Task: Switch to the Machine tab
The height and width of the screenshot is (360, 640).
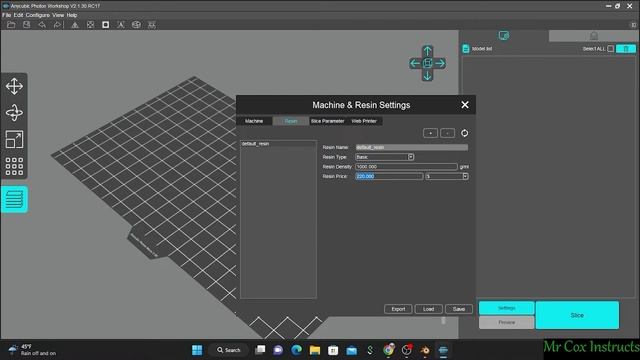Action: tap(254, 121)
